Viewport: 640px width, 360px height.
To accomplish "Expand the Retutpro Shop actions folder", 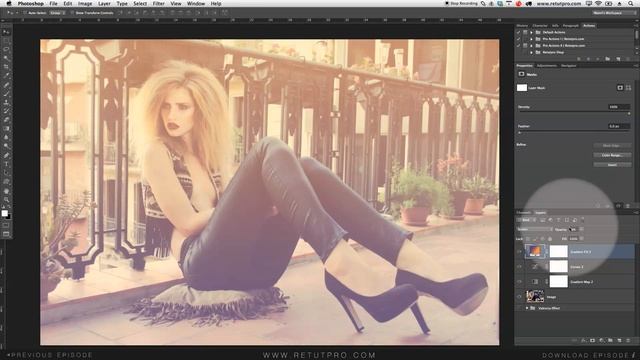I will coord(531,52).
